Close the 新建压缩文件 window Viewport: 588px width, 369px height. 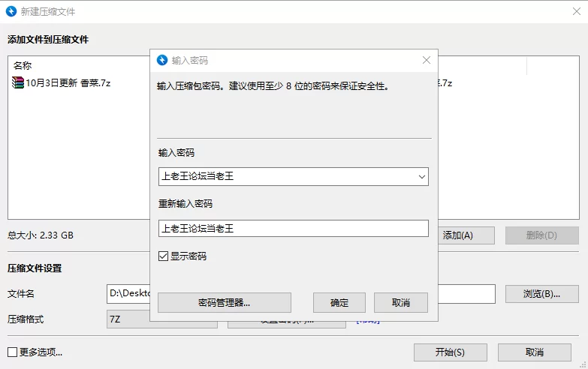(x=576, y=11)
